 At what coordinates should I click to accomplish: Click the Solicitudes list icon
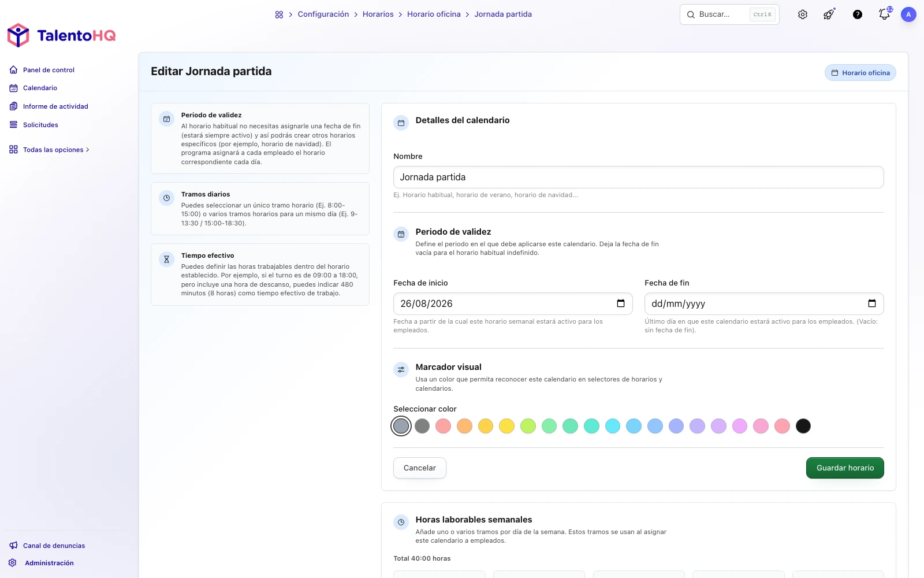[13, 125]
